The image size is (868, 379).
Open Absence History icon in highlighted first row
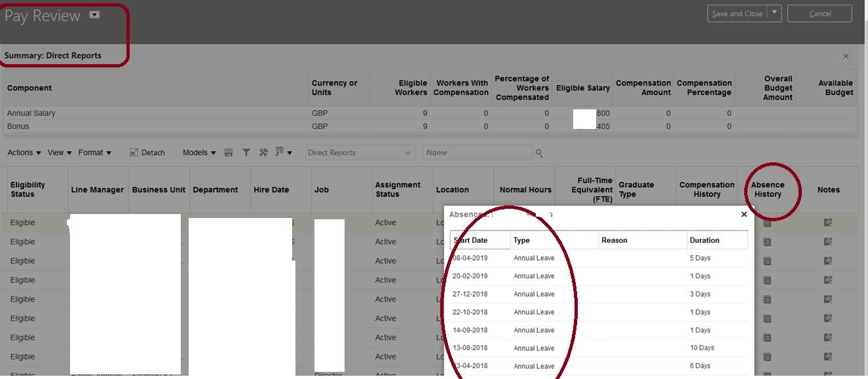(767, 223)
